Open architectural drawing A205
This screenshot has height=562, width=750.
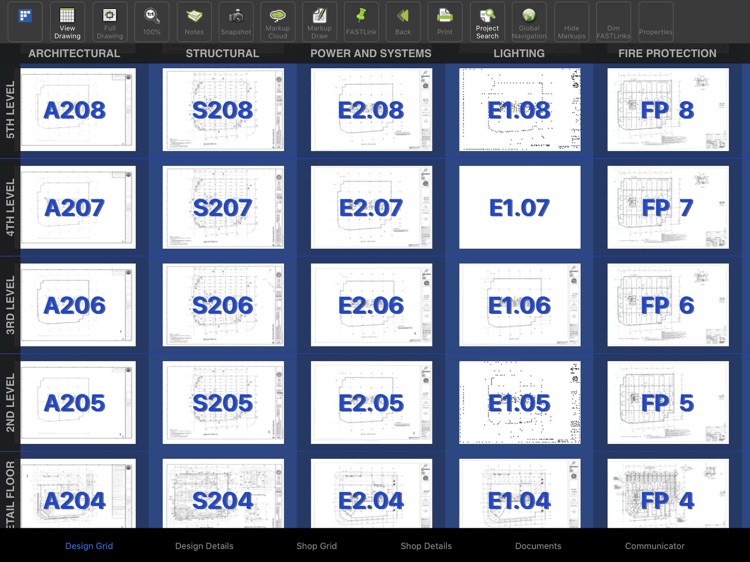coord(78,402)
